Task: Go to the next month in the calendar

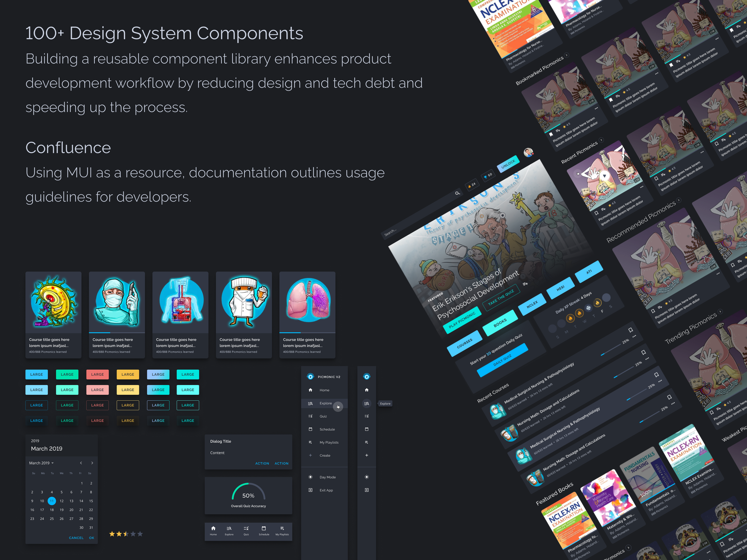Action: coord(92,463)
